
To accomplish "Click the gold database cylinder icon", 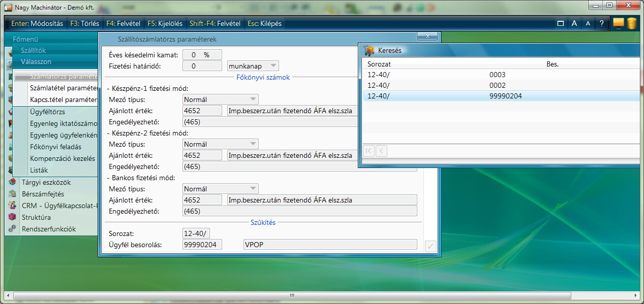I will point(632,23).
